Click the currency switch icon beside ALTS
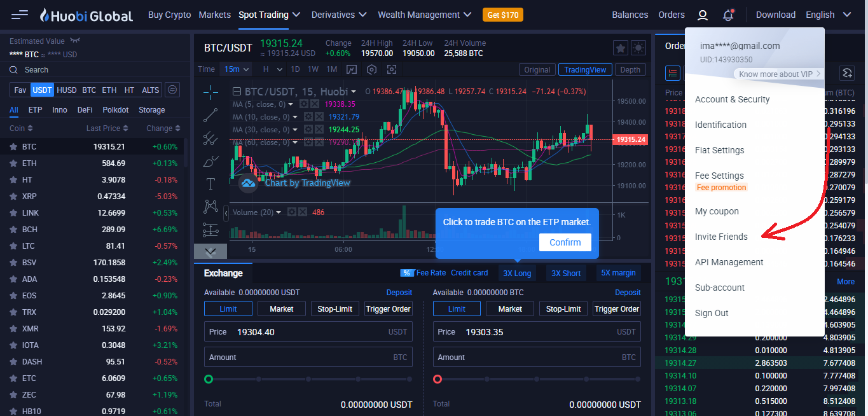The image size is (868, 416). [172, 90]
